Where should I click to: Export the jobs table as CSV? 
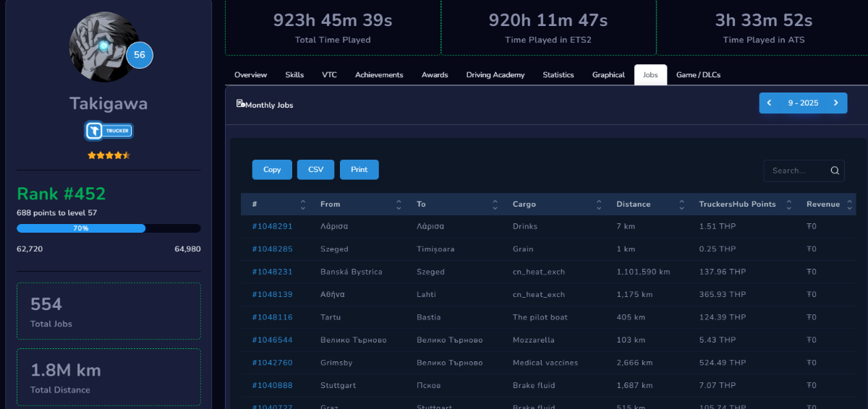(315, 170)
